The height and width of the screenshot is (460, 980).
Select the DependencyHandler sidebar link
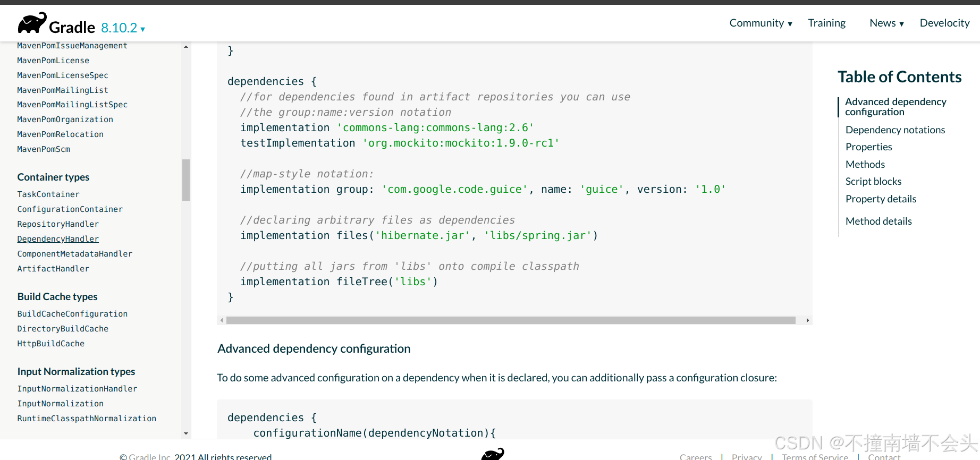pos(58,239)
